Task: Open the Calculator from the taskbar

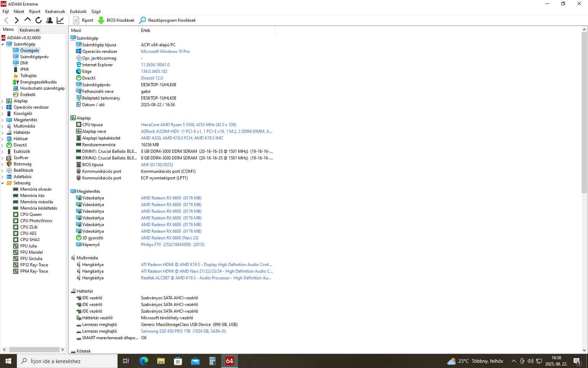Action: click(212, 361)
